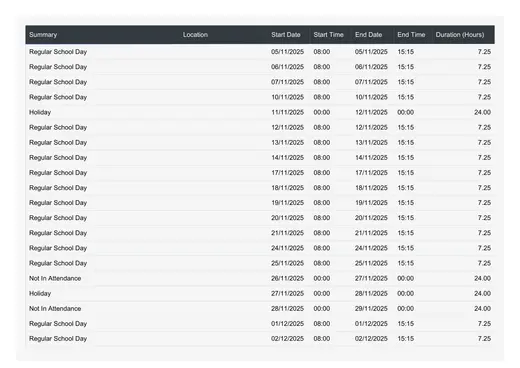The image size is (520, 368).
Task: Select start date 05/11/2025
Action: coord(287,52)
